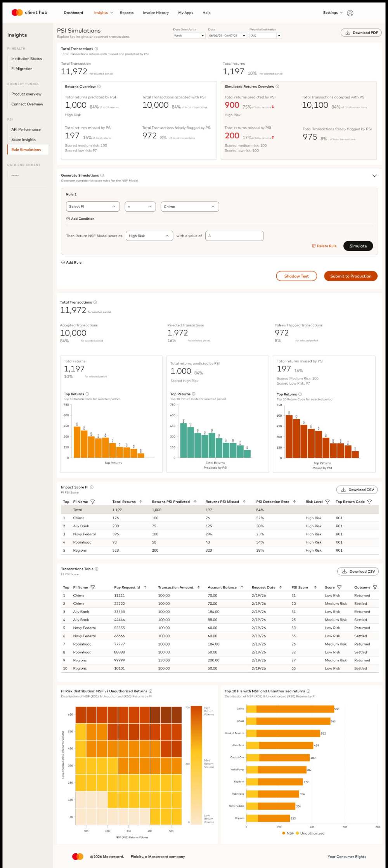Click info icon next to Generate Simulations
This screenshot has height=868, width=388.
(x=102, y=175)
